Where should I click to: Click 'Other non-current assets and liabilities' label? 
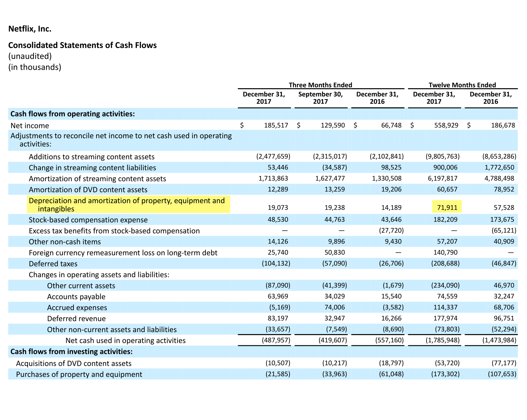tap(112, 329)
